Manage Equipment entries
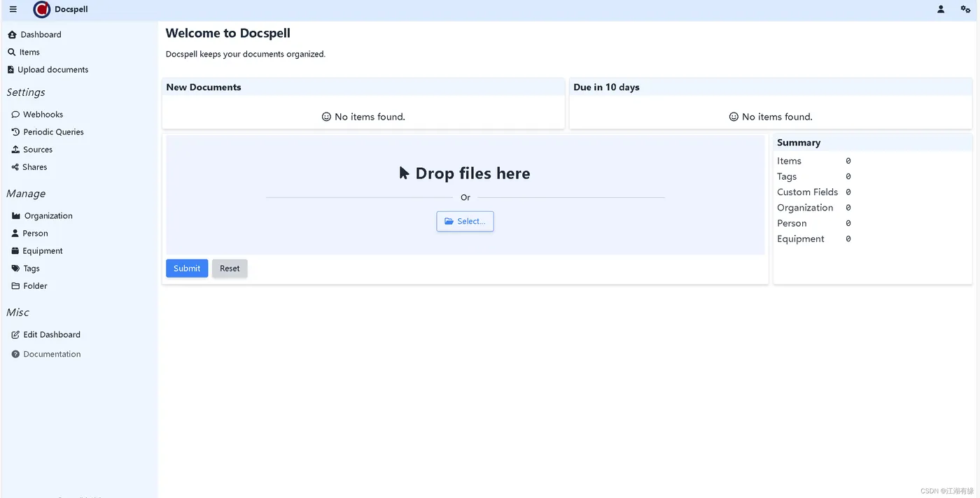 (x=43, y=251)
